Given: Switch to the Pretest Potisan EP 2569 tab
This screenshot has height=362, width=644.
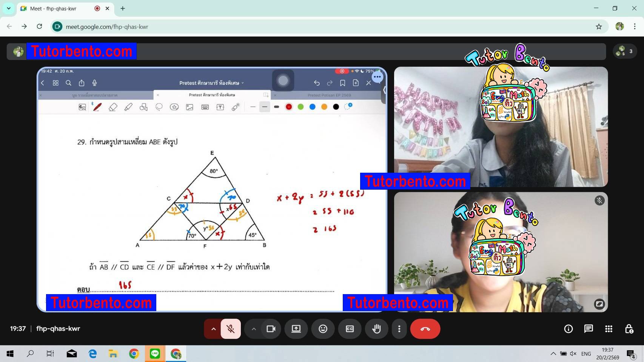Looking at the screenshot, I should pos(330,95).
